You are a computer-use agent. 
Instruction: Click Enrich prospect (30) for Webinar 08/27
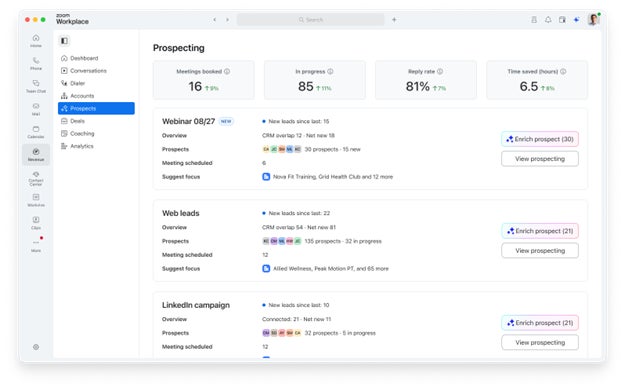[540, 139]
